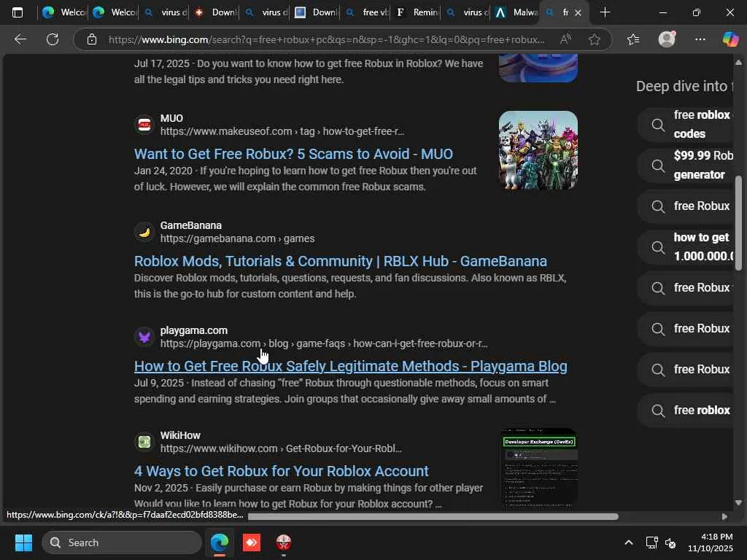Click the MUO site favicon
Screen dimensions: 747x560
point(144,125)
